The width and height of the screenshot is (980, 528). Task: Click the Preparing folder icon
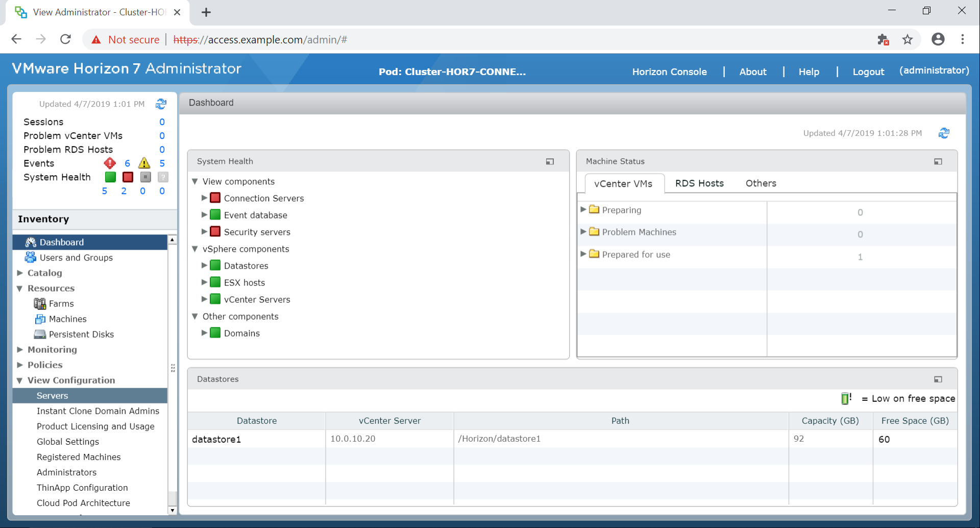[594, 209]
